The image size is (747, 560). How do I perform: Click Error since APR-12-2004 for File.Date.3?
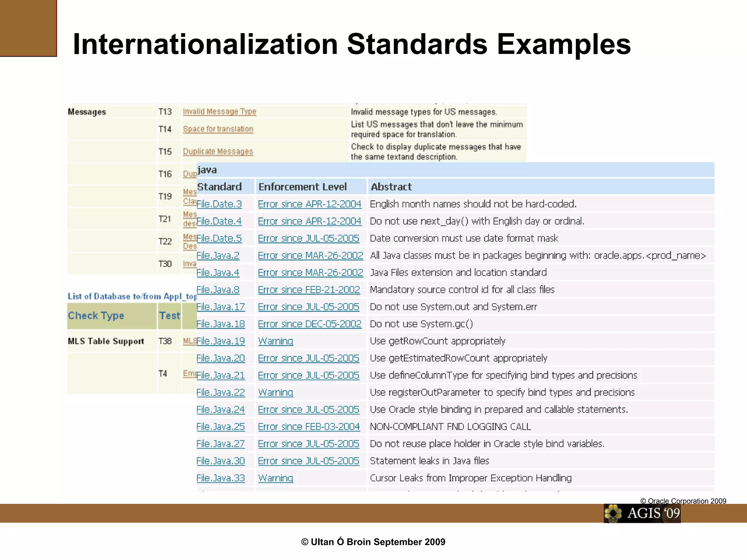pyautogui.click(x=310, y=204)
